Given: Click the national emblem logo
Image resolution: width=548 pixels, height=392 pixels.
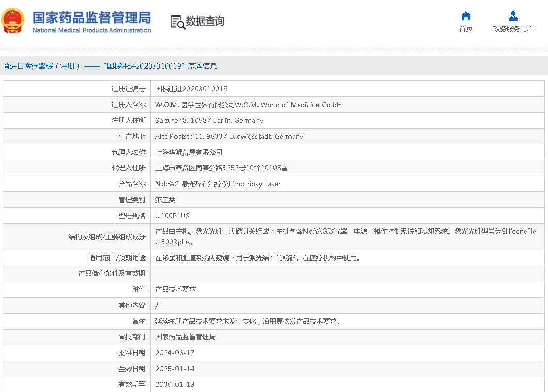Looking at the screenshot, I should coord(13,21).
